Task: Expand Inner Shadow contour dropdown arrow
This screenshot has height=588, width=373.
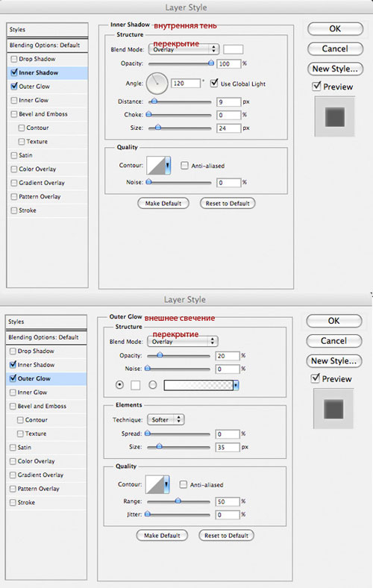Action: (x=168, y=166)
